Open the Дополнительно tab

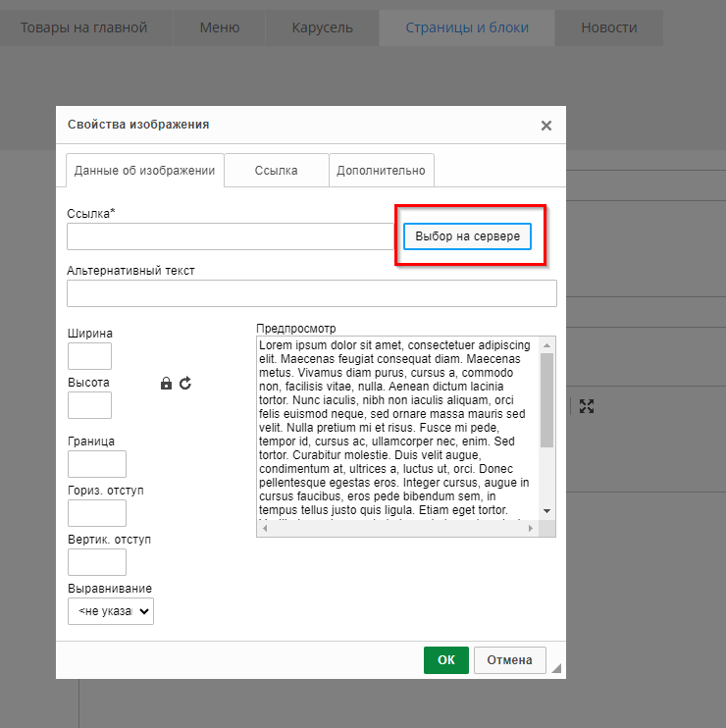click(x=381, y=170)
